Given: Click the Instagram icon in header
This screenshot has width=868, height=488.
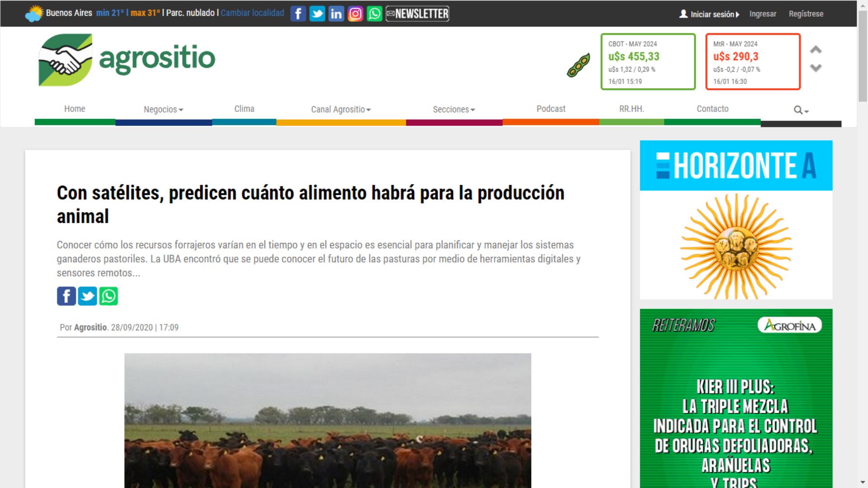Looking at the screenshot, I should click(355, 14).
